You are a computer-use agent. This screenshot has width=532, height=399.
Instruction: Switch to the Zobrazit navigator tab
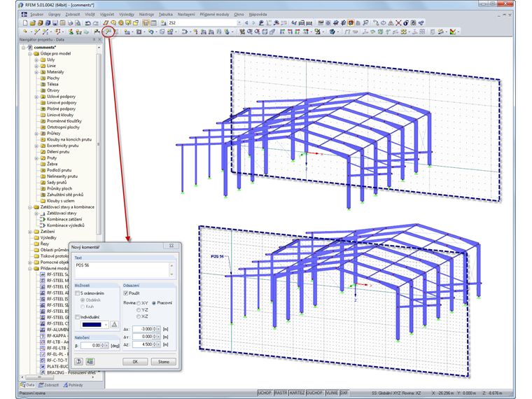[49, 385]
